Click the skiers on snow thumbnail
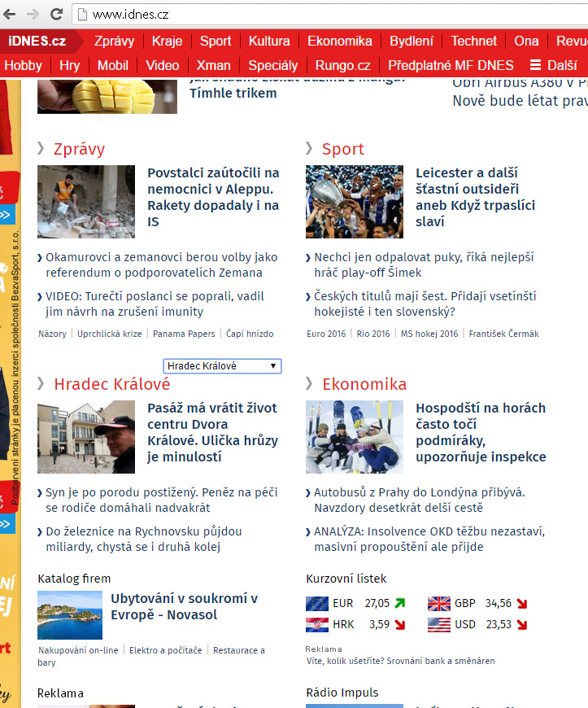The width and height of the screenshot is (588, 708). [355, 437]
